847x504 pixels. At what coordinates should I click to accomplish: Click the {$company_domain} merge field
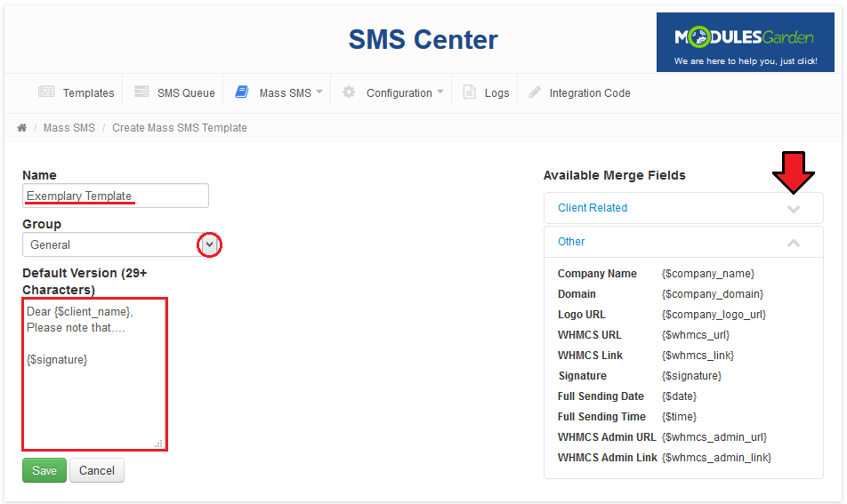(713, 294)
